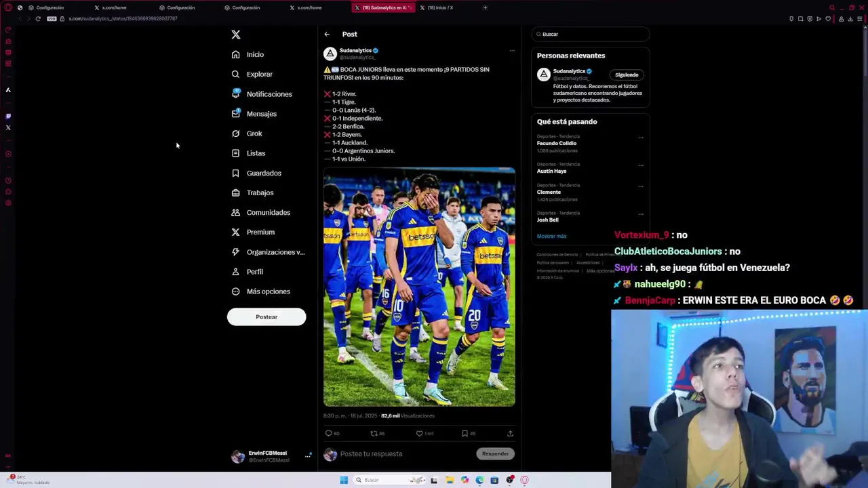Screen dimensions: 868x488
Task: Open options for Austin Hays trend
Action: click(x=641, y=165)
